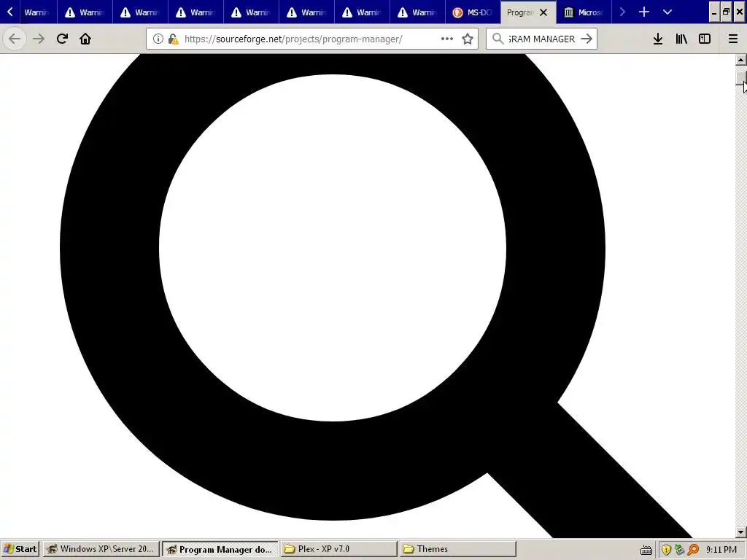
Task: Open the Windows Start menu
Action: (20, 549)
